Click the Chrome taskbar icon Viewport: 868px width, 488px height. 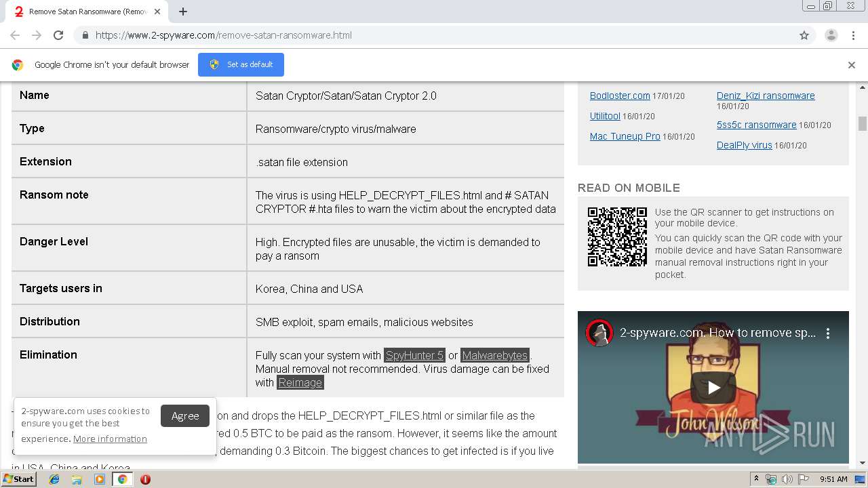(123, 479)
